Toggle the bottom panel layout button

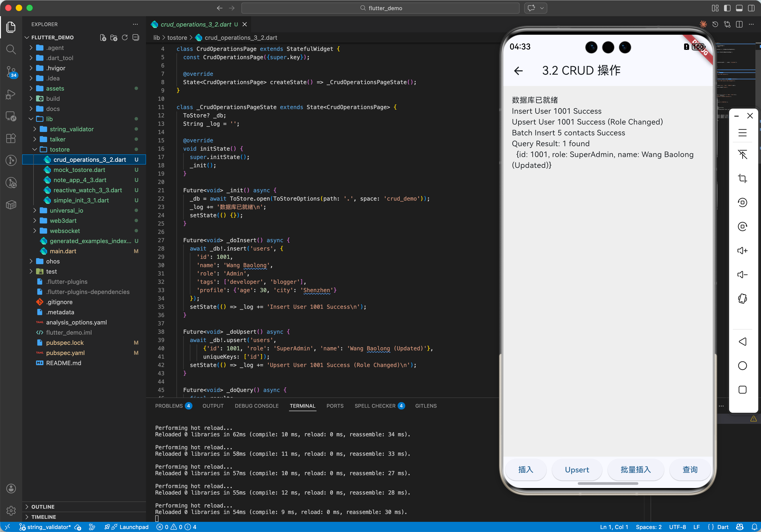coord(739,8)
